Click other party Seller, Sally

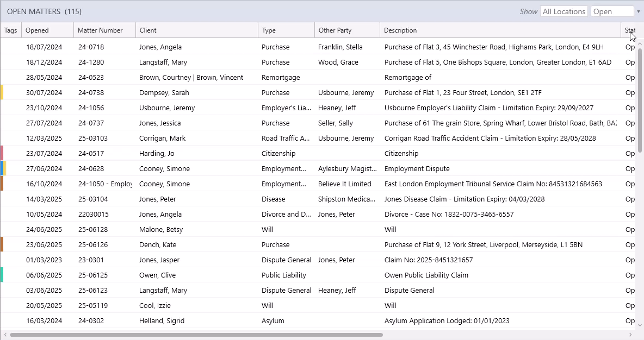[x=336, y=123]
